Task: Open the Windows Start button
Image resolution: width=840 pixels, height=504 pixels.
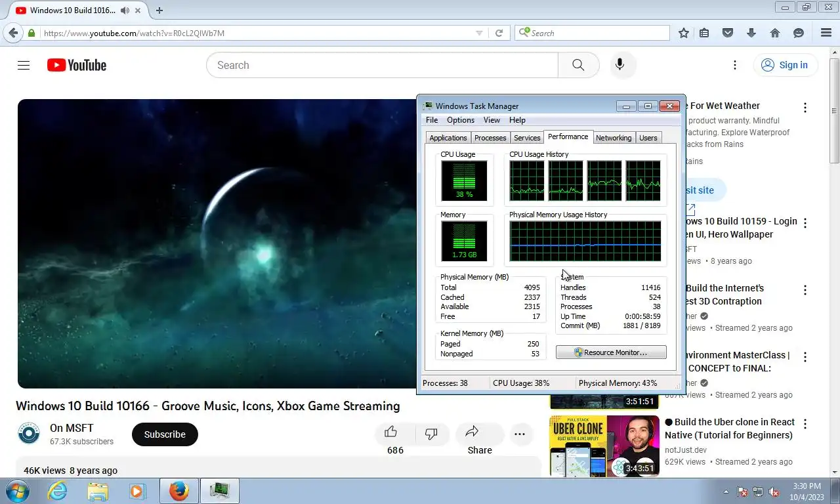Action: 16,491
